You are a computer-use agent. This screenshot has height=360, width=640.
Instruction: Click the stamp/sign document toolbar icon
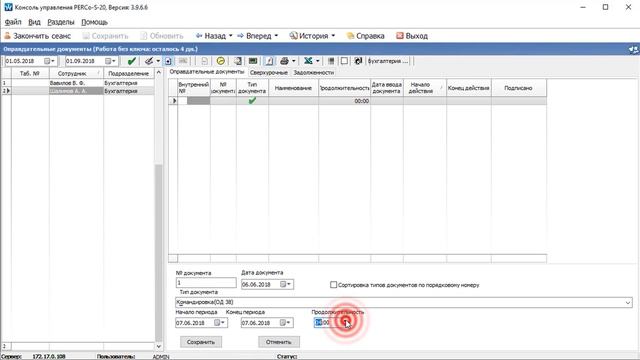click(x=149, y=61)
